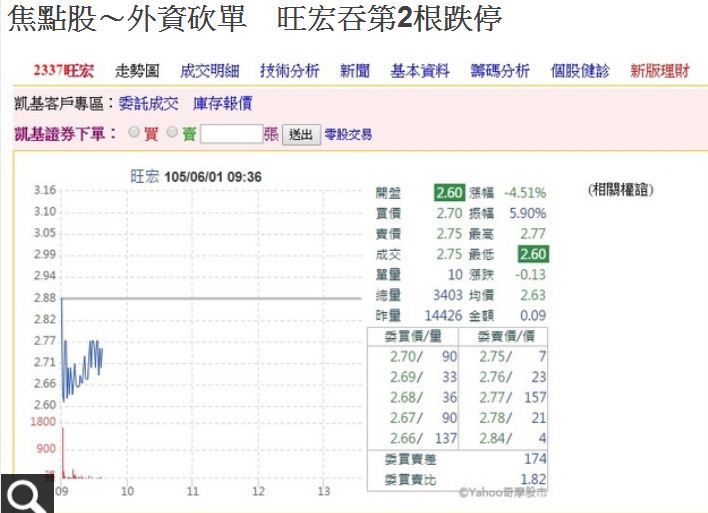Select the 賣 (sell) radio button

(172, 132)
